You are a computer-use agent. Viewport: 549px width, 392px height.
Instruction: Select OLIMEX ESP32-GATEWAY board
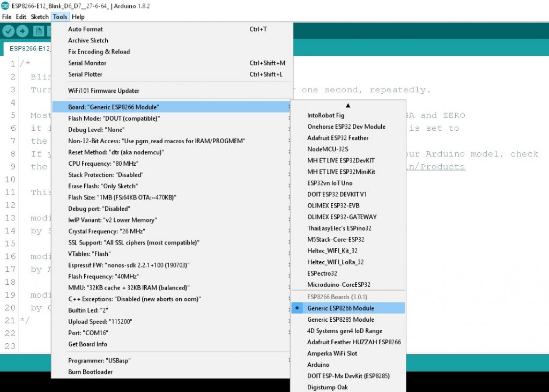(348, 217)
